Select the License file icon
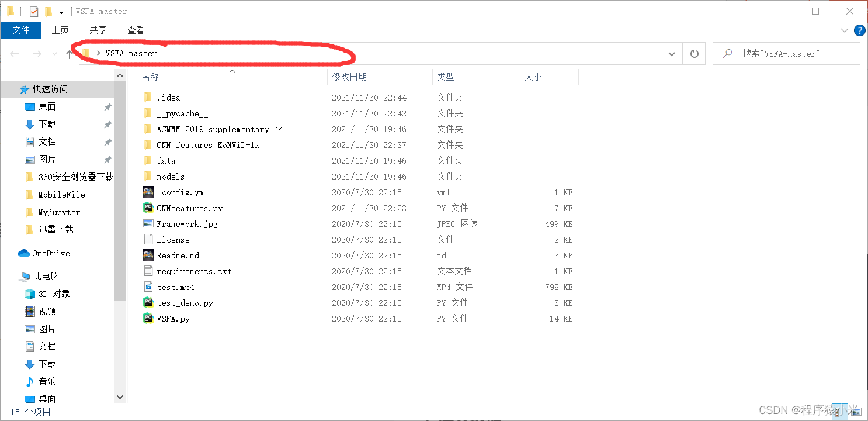This screenshot has height=421, width=868. point(148,239)
